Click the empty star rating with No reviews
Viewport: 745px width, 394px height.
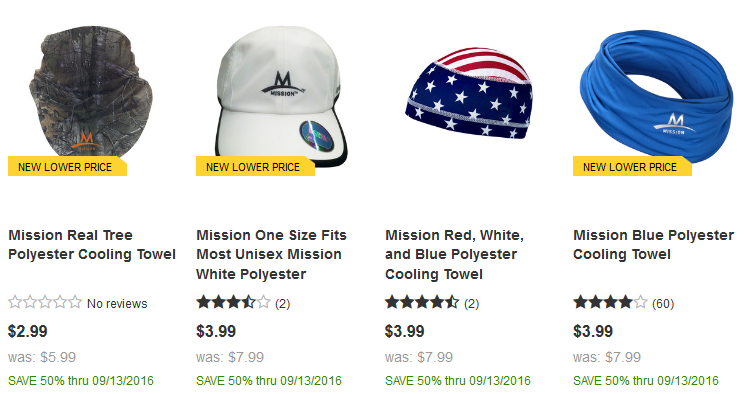45,302
